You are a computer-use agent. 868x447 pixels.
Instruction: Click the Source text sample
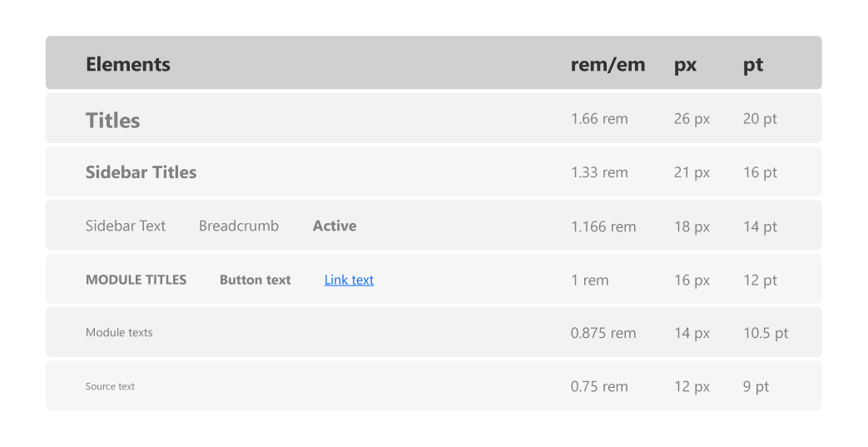coord(110,386)
